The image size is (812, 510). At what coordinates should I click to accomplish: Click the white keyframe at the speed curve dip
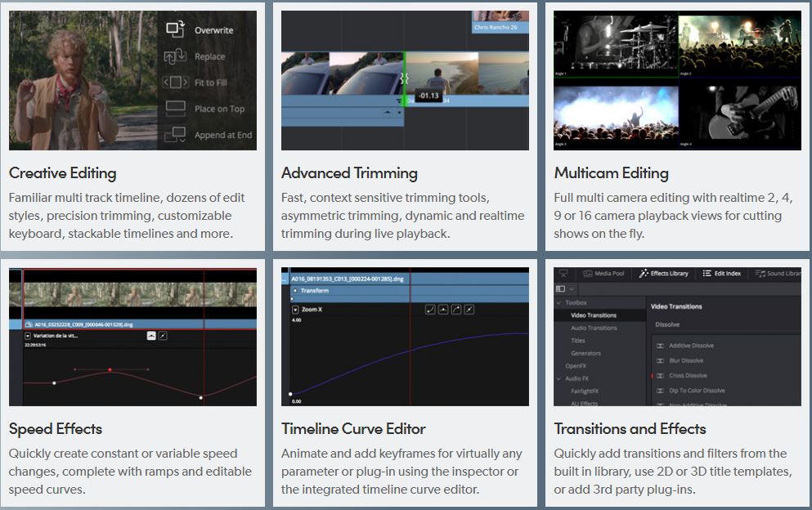pos(201,398)
